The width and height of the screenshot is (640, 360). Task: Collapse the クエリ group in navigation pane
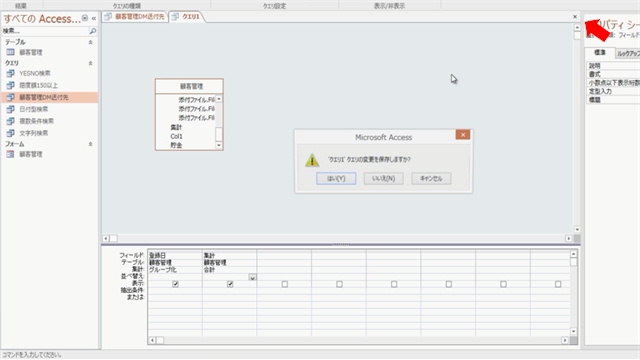[x=91, y=63]
